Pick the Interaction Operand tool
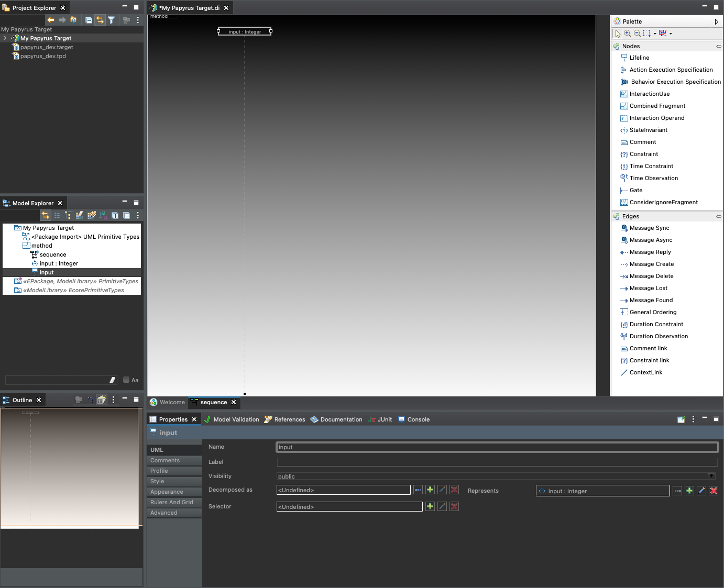Screen dimensions: 724x588 click(x=652, y=118)
